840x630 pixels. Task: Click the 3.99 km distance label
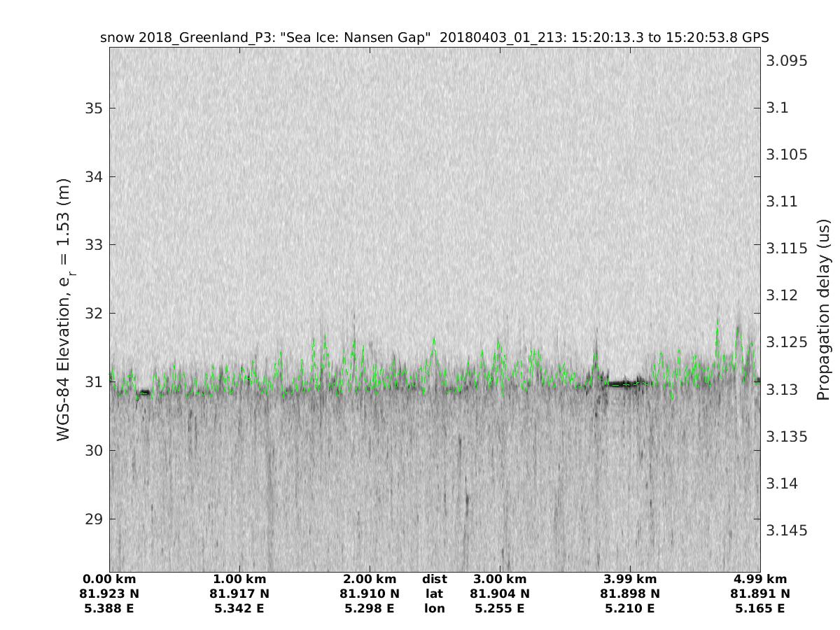(630, 579)
